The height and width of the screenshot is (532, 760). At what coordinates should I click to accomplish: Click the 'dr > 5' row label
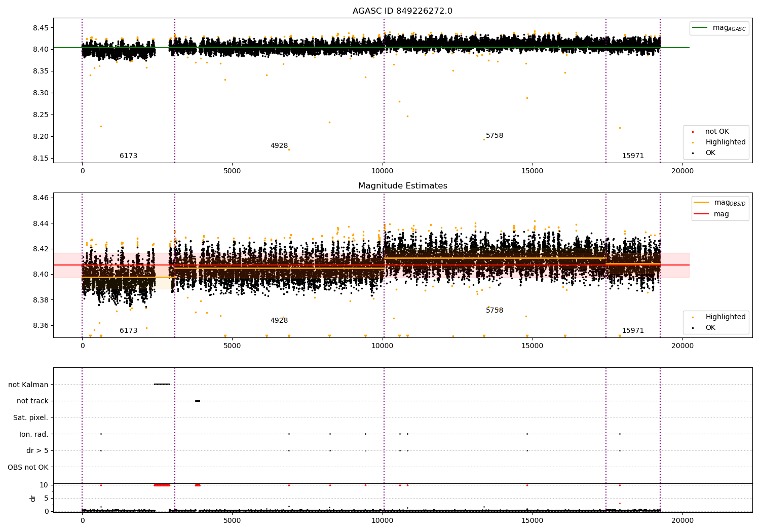coord(37,450)
